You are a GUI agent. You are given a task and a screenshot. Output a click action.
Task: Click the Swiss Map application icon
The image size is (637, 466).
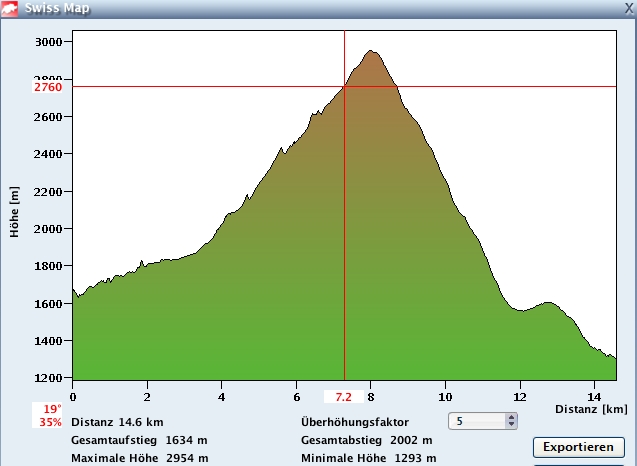point(11,8)
